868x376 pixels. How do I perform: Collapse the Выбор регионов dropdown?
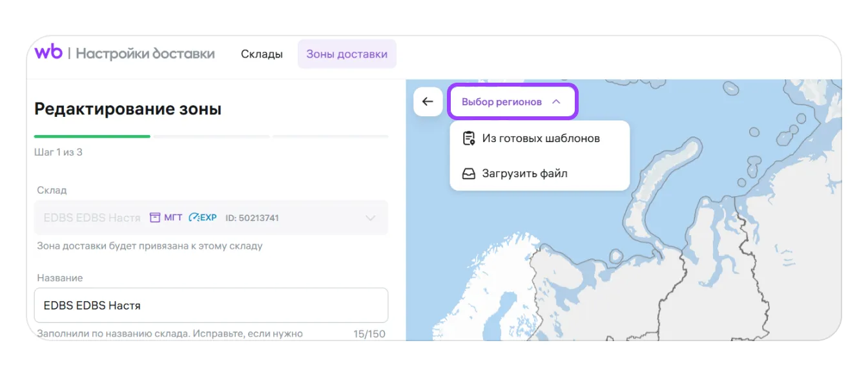coord(513,102)
